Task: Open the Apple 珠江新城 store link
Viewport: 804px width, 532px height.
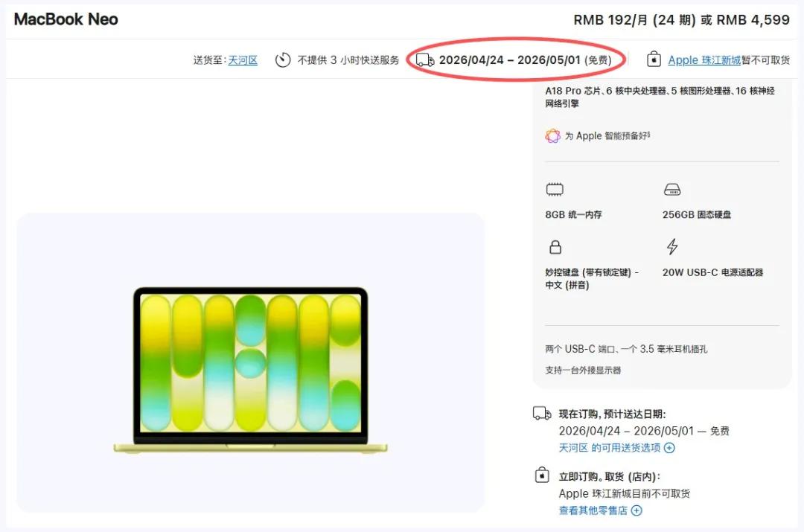Action: [x=704, y=60]
